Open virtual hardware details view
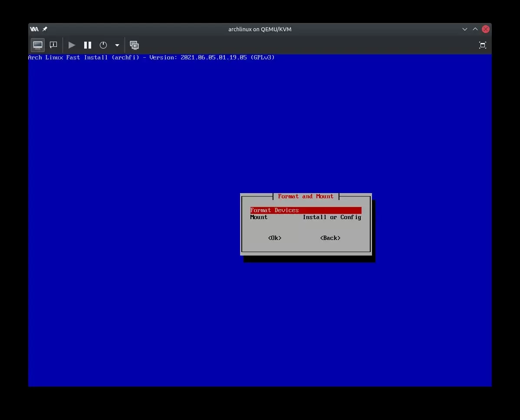520x420 pixels. coord(53,45)
